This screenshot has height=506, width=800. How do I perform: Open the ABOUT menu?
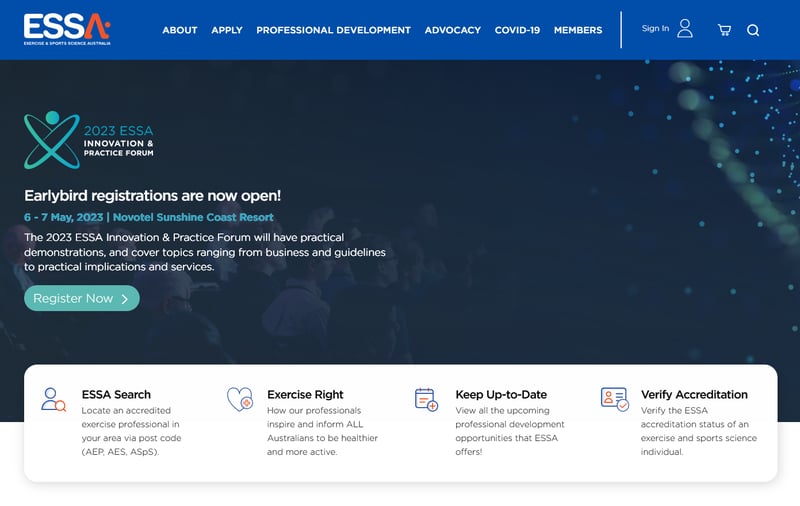click(x=180, y=30)
